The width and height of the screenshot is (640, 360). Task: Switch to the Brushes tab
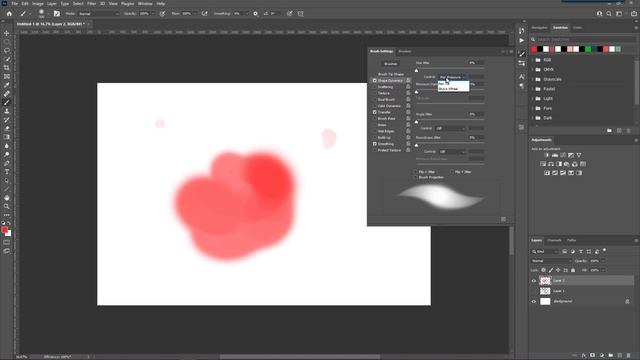coord(404,51)
